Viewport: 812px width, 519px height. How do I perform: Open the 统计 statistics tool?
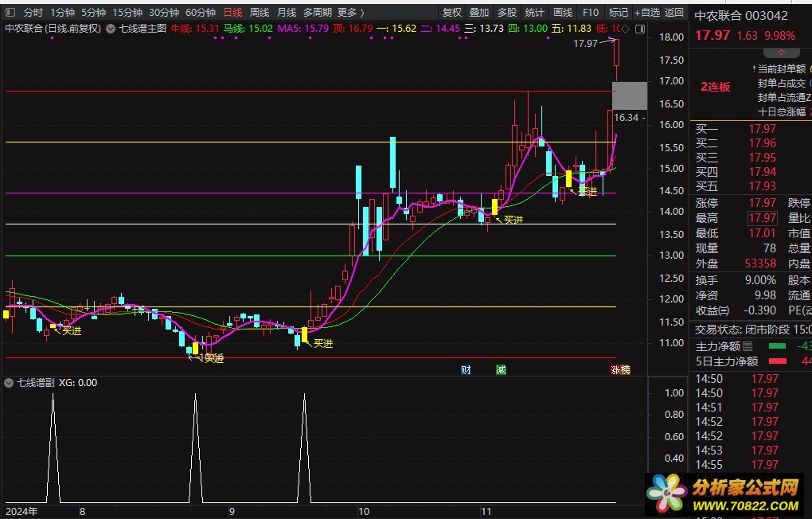pos(534,13)
